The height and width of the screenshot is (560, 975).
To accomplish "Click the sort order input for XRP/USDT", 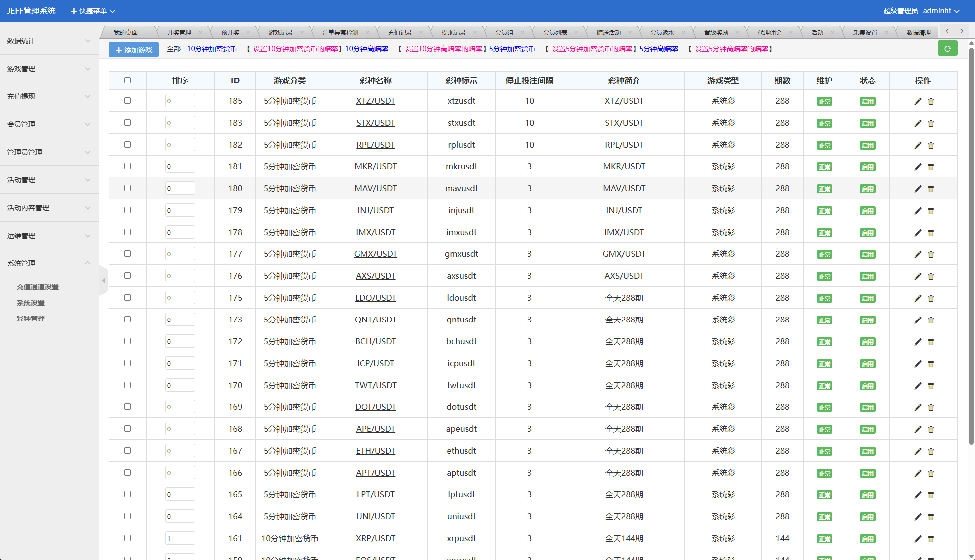I will tap(180, 538).
